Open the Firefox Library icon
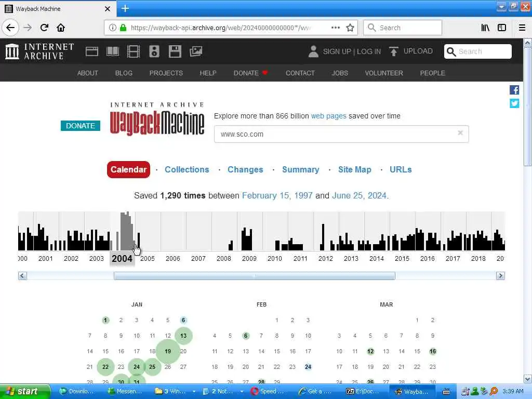532x399 pixels. pos(485,28)
